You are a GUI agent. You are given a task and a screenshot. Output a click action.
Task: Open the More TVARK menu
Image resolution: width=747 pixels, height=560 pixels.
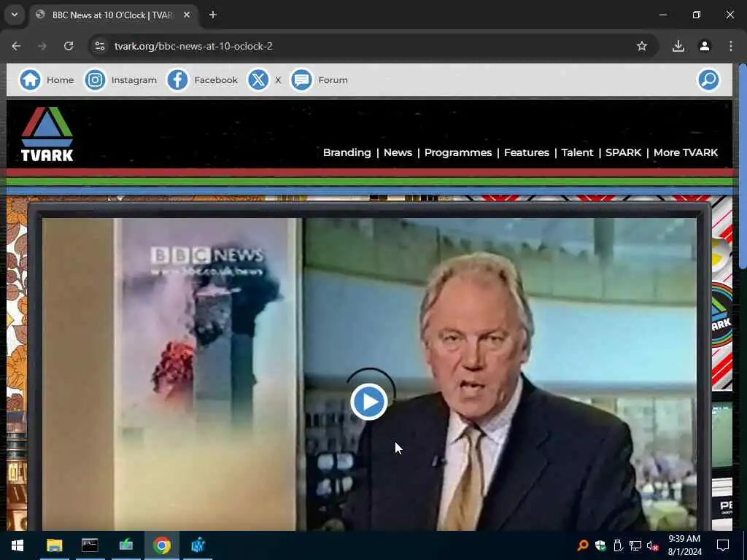[x=686, y=152]
